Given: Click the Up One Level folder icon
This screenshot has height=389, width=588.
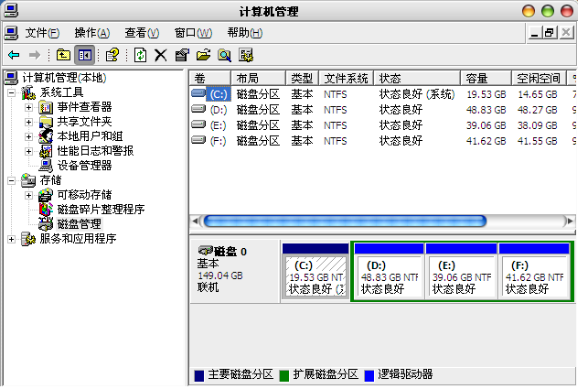Looking at the screenshot, I should [63, 55].
